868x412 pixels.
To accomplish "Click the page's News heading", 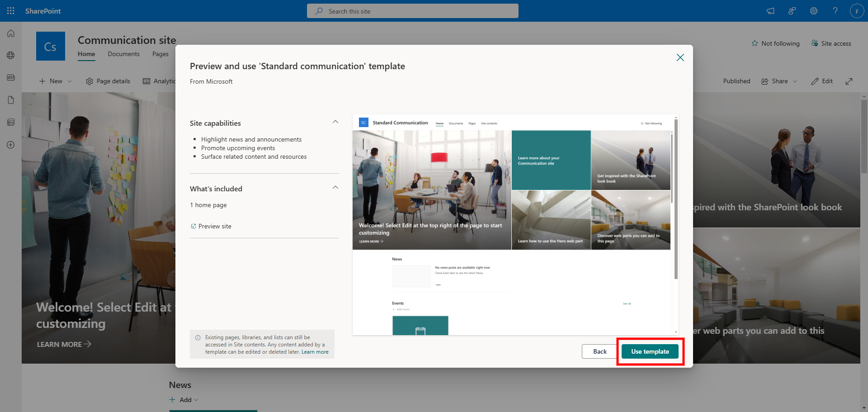I will (x=180, y=385).
